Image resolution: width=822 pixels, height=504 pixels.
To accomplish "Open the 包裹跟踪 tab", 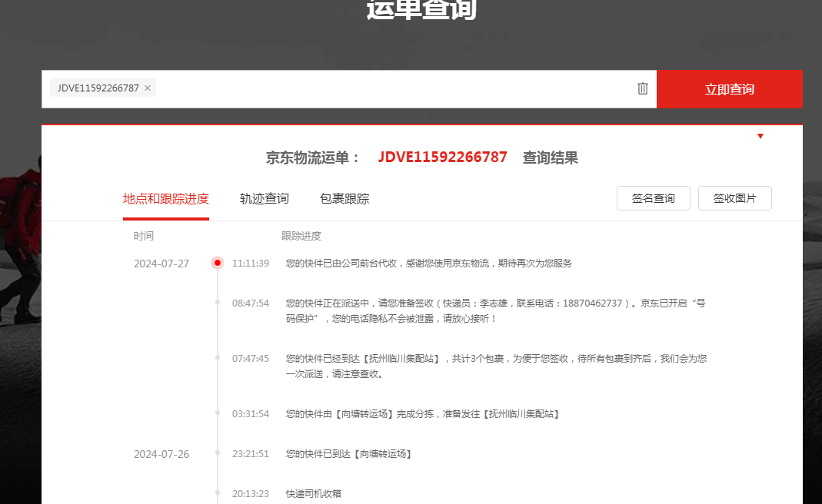I will 344,198.
